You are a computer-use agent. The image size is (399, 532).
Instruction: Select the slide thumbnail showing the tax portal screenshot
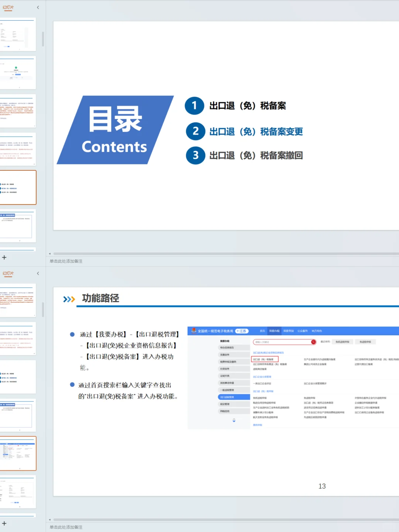tap(18, 453)
